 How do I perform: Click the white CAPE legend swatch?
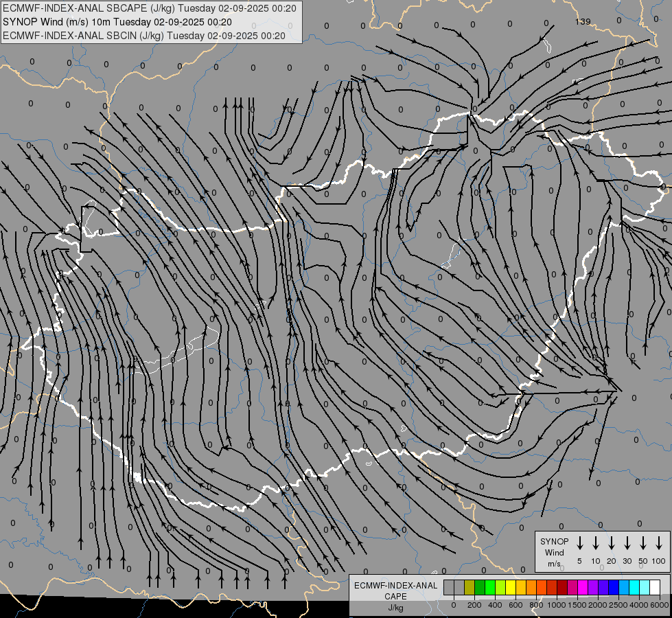click(x=654, y=587)
